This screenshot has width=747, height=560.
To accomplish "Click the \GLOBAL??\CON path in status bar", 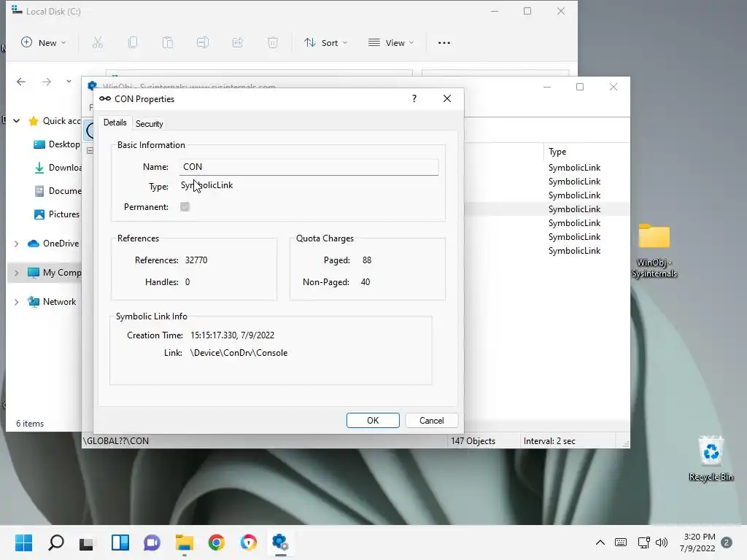I will pos(116,441).
